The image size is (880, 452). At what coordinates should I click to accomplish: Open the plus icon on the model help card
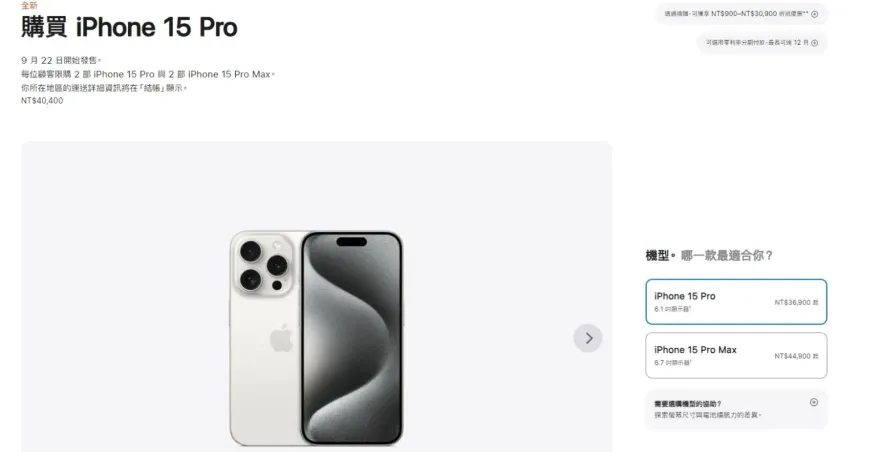(814, 402)
